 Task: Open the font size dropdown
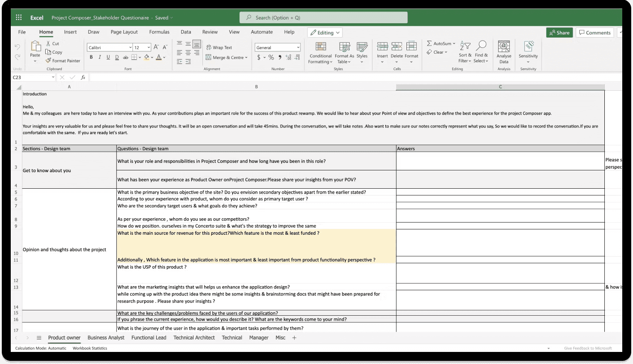(x=149, y=47)
